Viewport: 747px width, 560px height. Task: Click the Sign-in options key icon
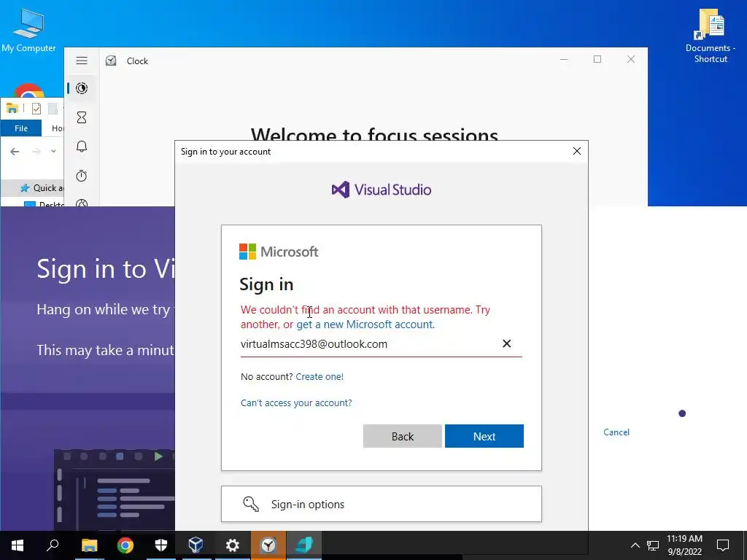pos(251,504)
